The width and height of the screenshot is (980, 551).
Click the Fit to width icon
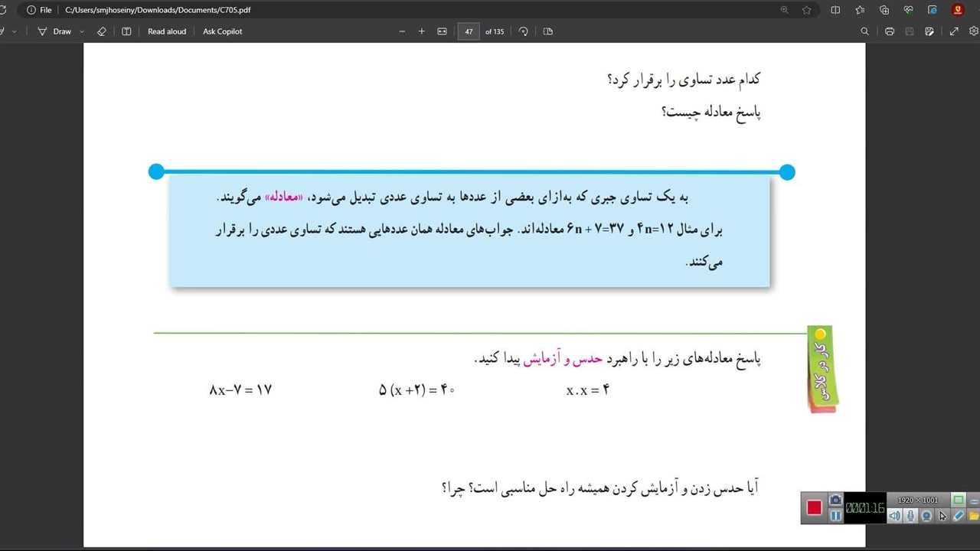tap(442, 31)
